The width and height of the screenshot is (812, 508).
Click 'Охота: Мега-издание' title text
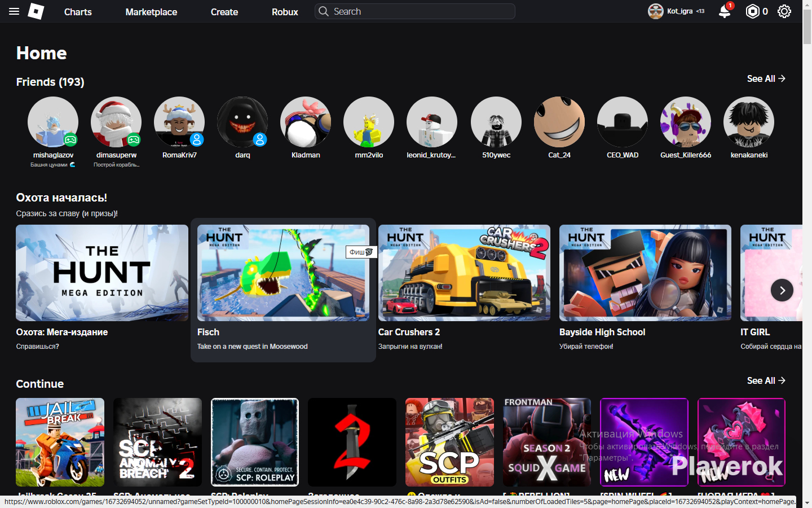pos(62,332)
